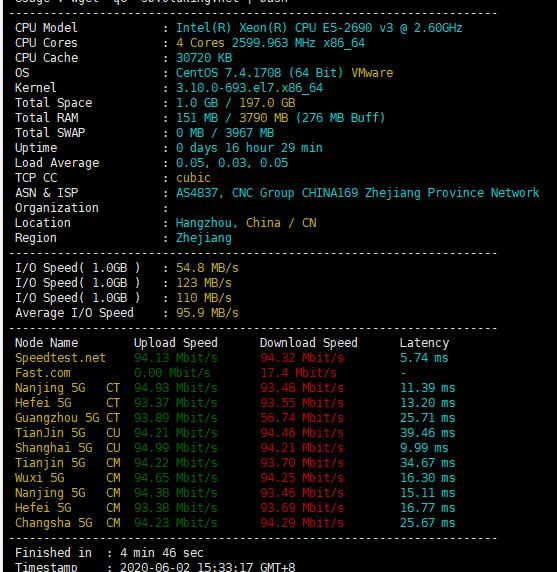Click Hefei CT download 93.55 Mbit/s
The width and height of the screenshot is (557, 572).
(x=302, y=403)
